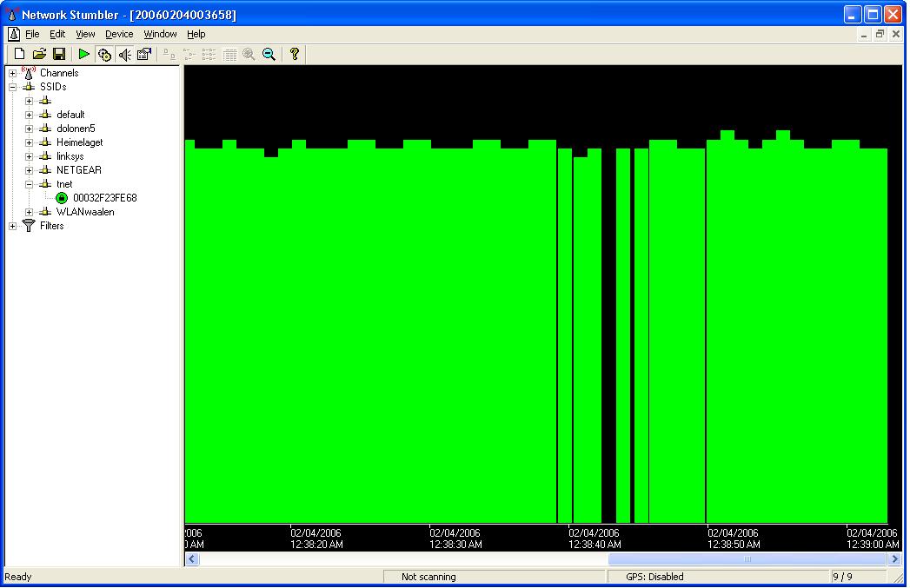
Task: Start scanning with the green play button
Action: [83, 55]
